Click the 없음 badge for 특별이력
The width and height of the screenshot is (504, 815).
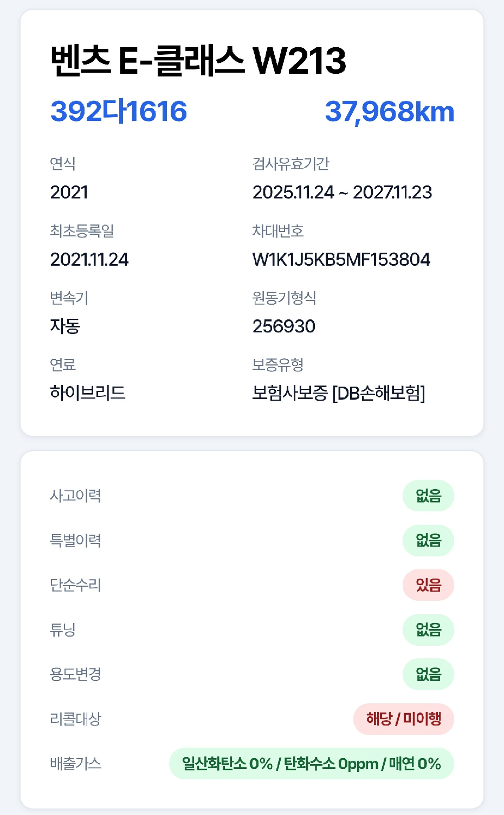[428, 541]
